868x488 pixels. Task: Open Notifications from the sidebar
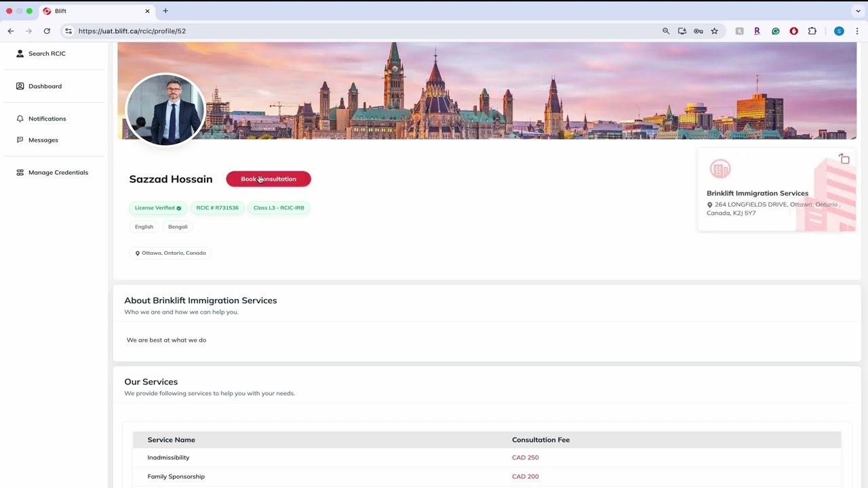pyautogui.click(x=41, y=119)
